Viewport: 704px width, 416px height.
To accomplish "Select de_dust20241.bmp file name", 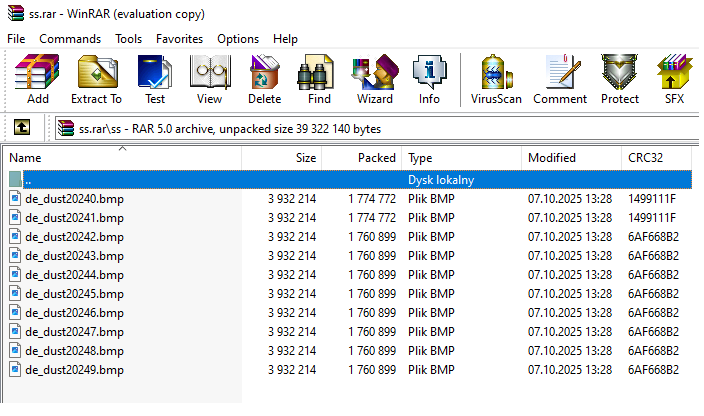I will click(x=75, y=218).
